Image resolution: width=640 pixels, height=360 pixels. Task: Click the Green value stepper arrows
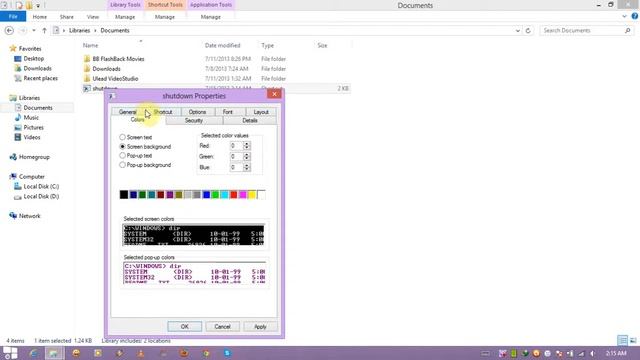(x=247, y=156)
